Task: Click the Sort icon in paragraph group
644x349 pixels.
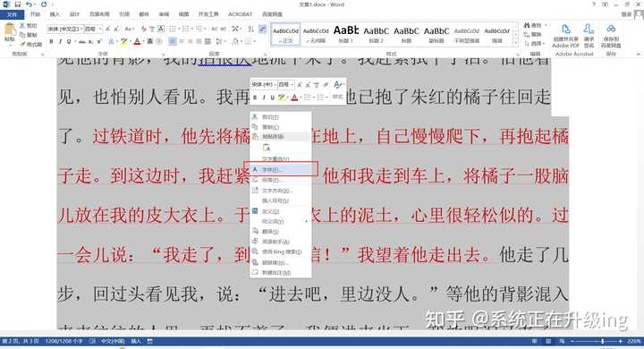Action: 250,29
